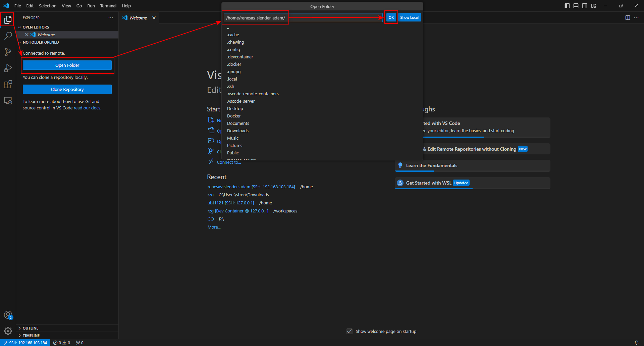Click the Show Local button
Screen dimensions: 644x346
(409, 17)
